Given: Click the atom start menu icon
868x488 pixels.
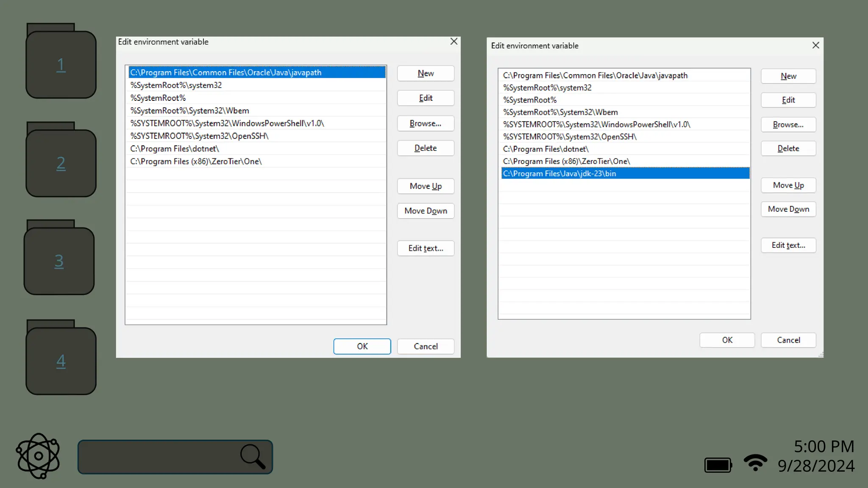Looking at the screenshot, I should tap(38, 456).
